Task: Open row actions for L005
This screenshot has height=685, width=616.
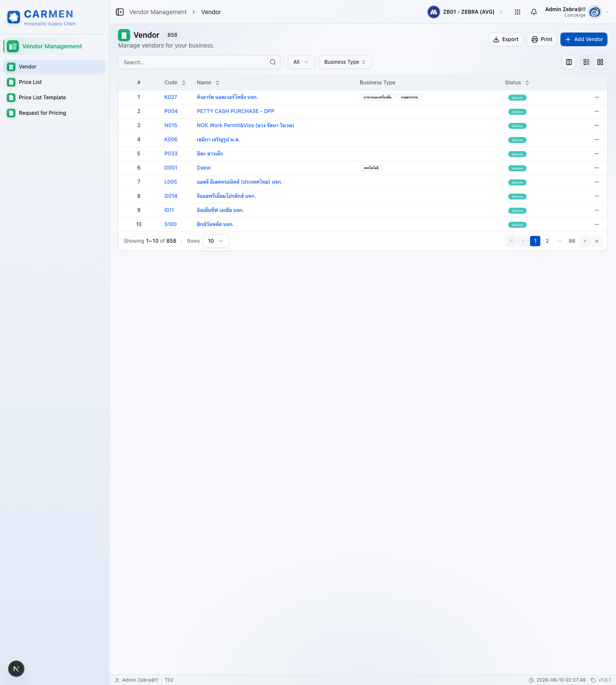Action: point(597,182)
